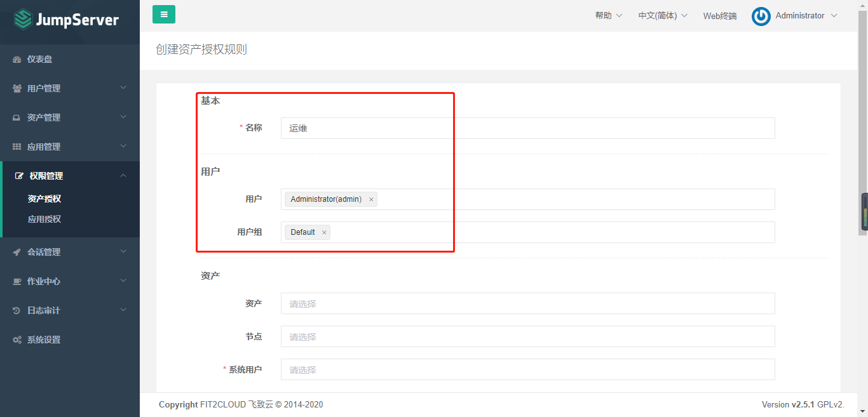Screen dimensions: 868x417
Task: Toggle the sidebar with the hamburger button
Action: coord(164,14)
